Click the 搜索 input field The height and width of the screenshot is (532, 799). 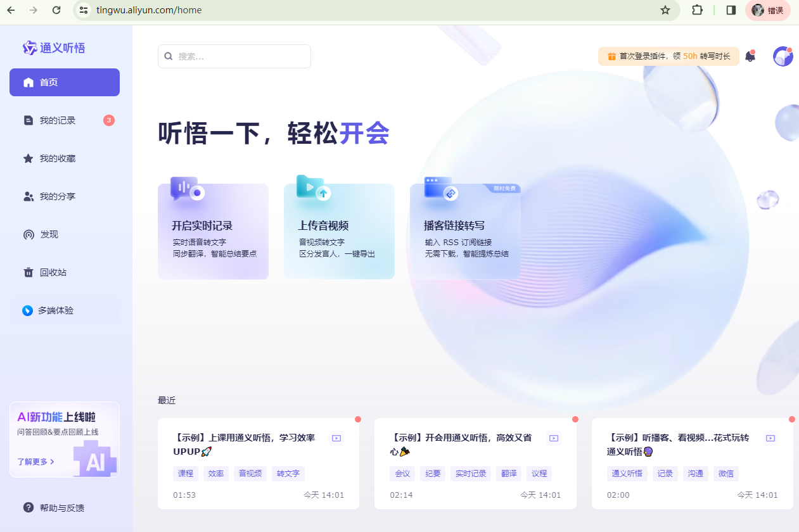click(x=234, y=56)
